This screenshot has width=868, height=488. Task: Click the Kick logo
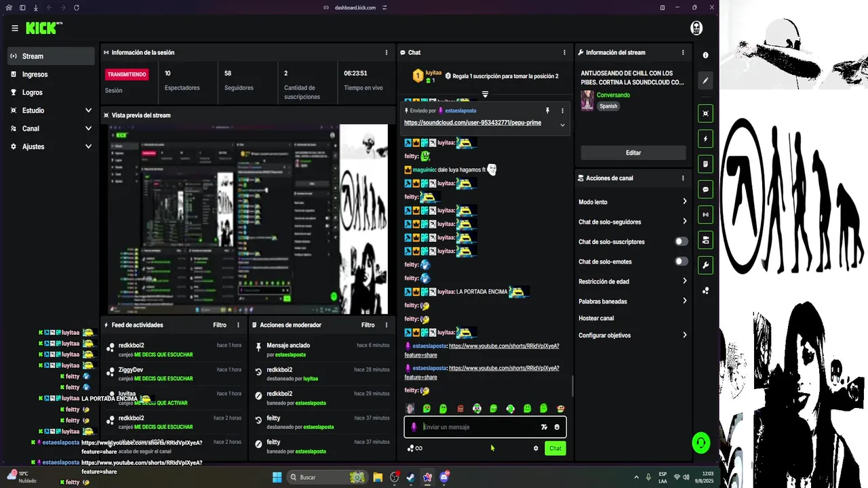point(44,28)
